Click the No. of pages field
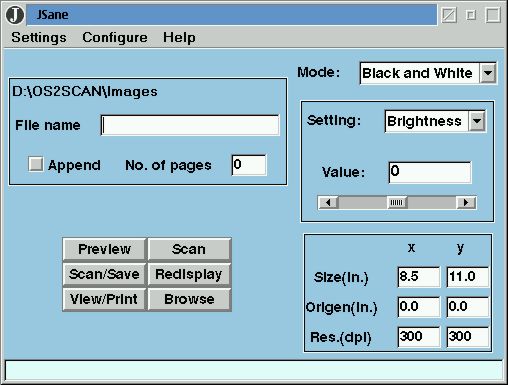The height and width of the screenshot is (385, 508). tap(249, 165)
